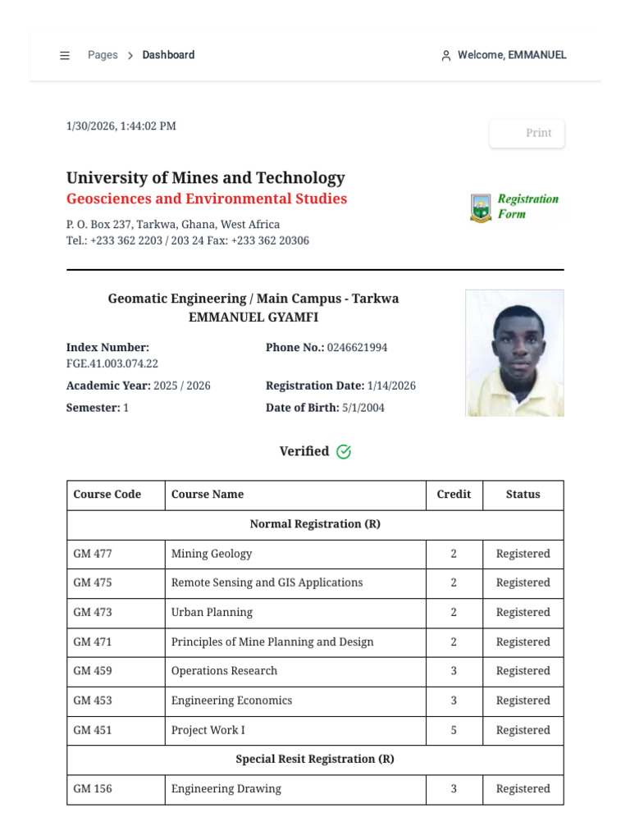Click course code GM 453
This screenshot has height=840, width=630.
[93, 701]
